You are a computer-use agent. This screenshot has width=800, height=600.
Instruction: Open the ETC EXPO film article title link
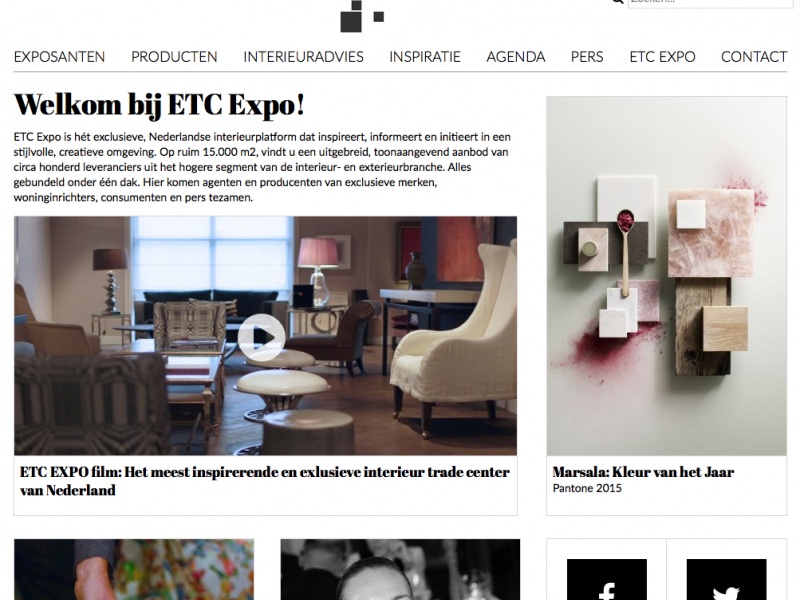265,481
